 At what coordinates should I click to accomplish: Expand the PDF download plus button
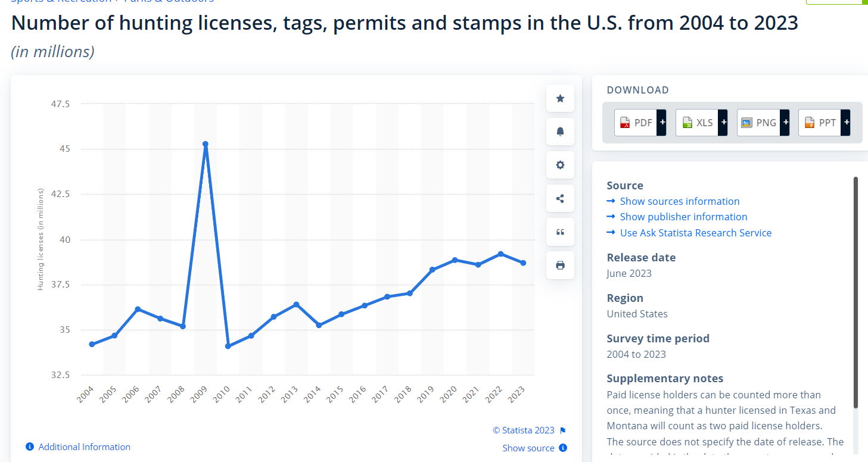click(662, 123)
